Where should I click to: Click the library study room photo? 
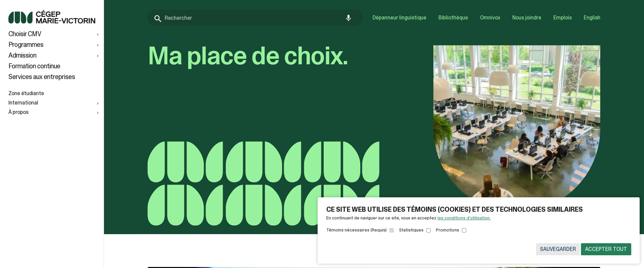coord(517,121)
